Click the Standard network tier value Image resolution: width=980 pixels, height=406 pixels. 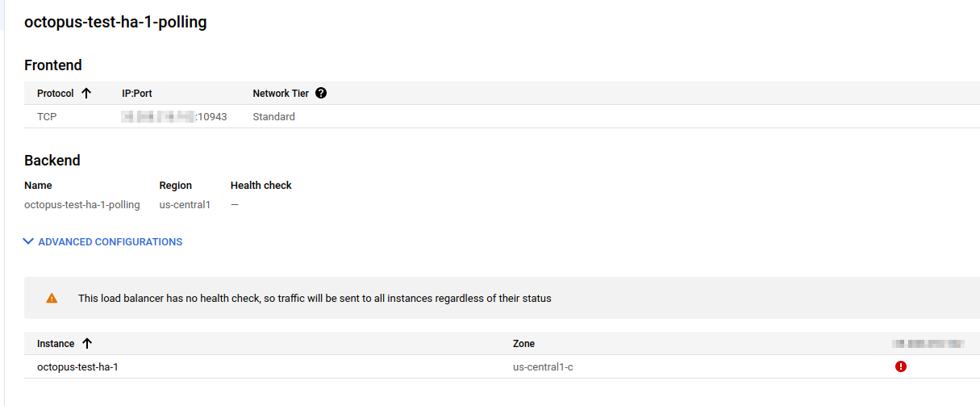[x=273, y=117]
